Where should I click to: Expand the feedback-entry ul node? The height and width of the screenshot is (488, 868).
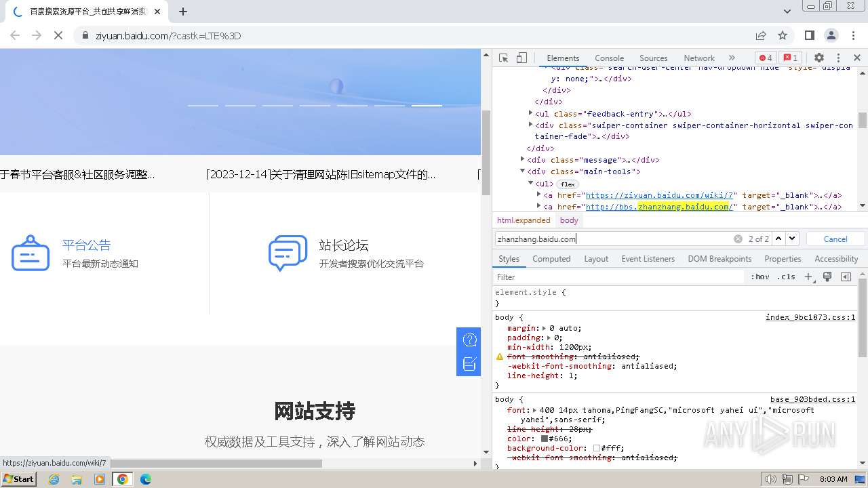[x=531, y=113]
